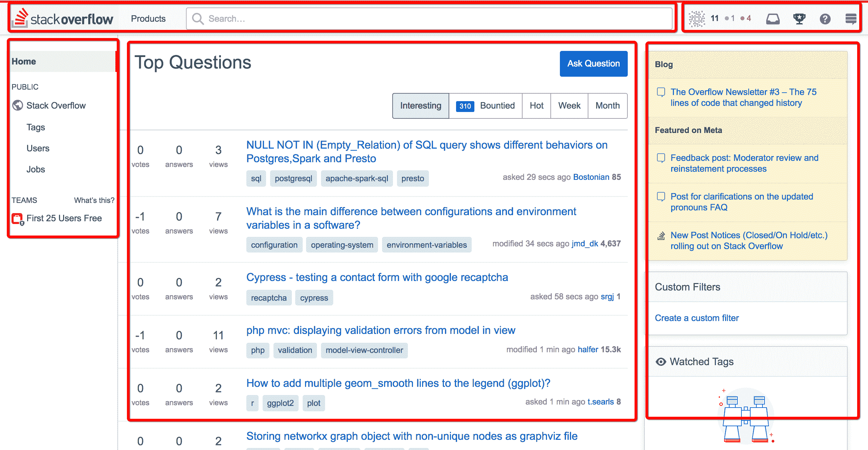Open the inbox icon in header
Image resolution: width=868 pixels, height=450 pixels.
(773, 19)
